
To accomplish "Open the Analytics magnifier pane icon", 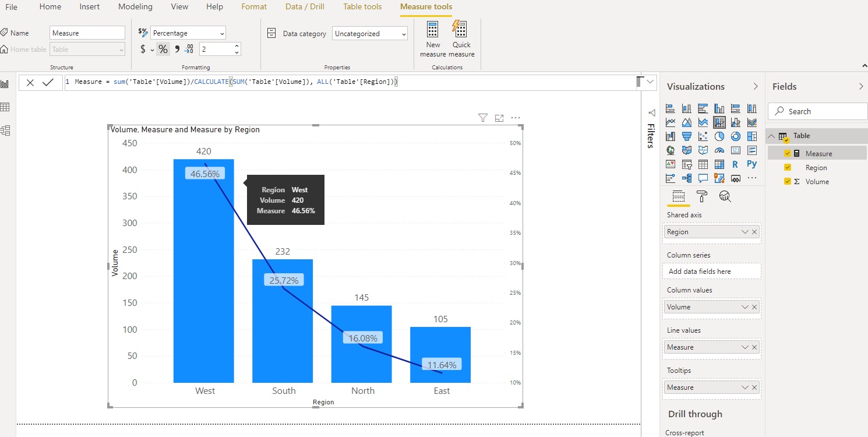I will [x=725, y=196].
